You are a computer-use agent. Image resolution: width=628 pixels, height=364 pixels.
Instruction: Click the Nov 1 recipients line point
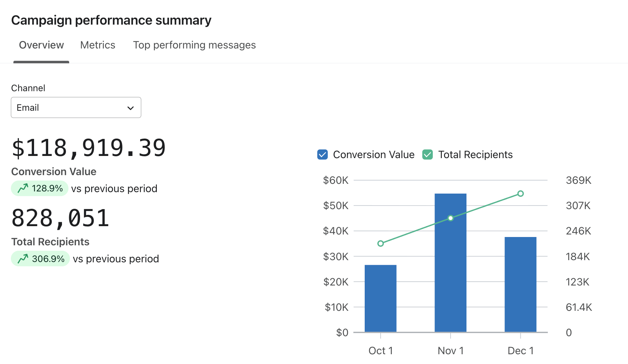(451, 218)
